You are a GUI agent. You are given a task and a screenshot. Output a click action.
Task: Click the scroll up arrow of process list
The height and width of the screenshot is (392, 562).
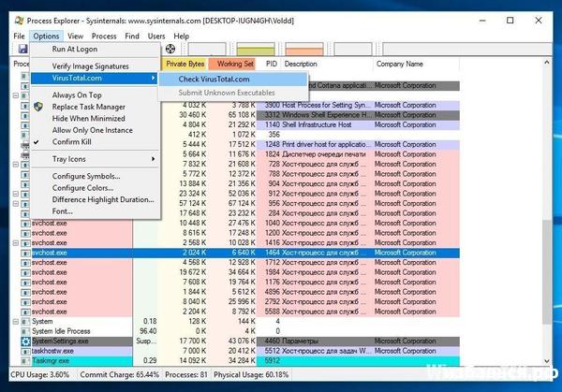(547, 63)
